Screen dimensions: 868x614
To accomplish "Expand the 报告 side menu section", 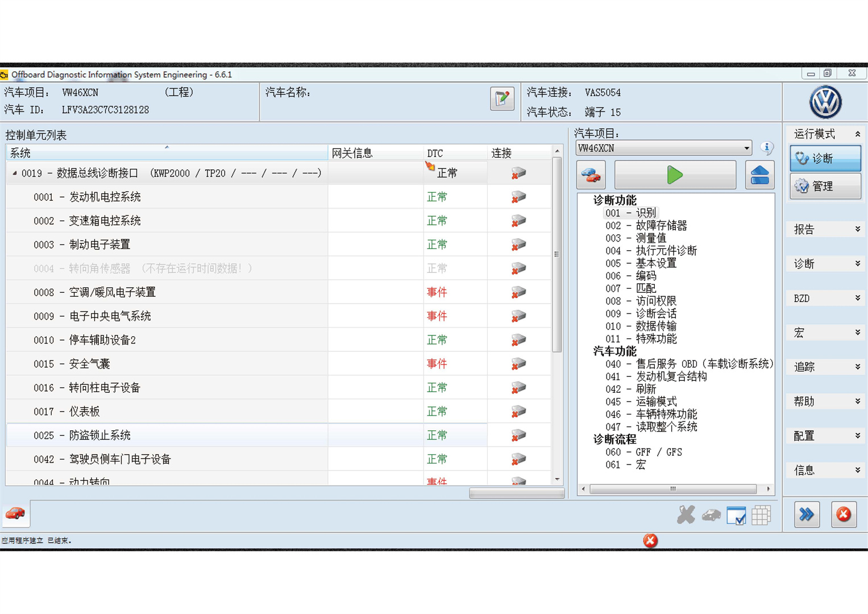I will point(825,230).
